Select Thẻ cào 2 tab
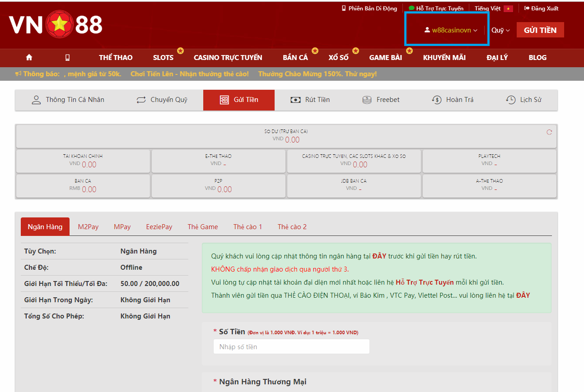This screenshot has width=584, height=392. coord(292,226)
